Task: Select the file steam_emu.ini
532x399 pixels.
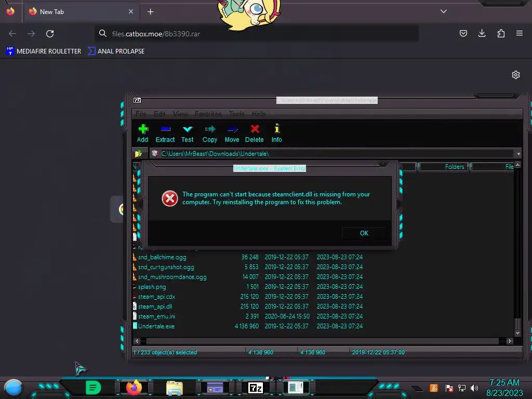Action: [x=157, y=316]
